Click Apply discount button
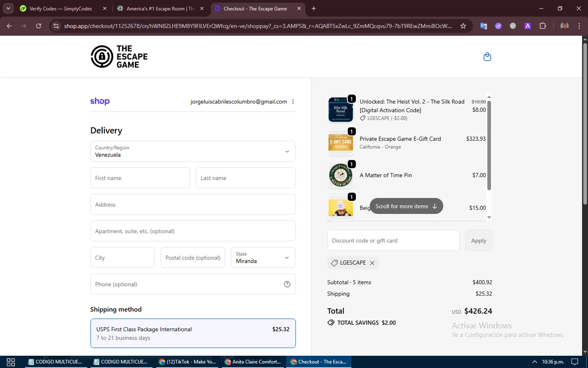 pyautogui.click(x=479, y=240)
